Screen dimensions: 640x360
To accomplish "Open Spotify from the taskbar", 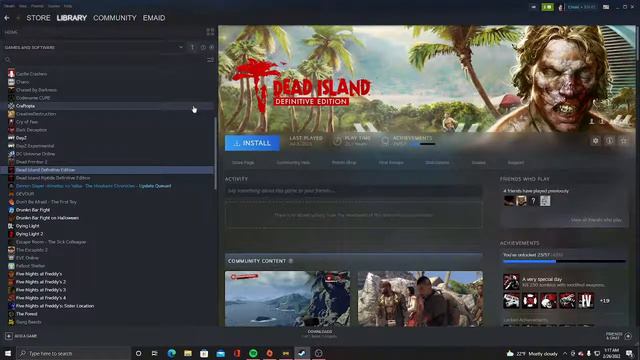I will pos(253,353).
